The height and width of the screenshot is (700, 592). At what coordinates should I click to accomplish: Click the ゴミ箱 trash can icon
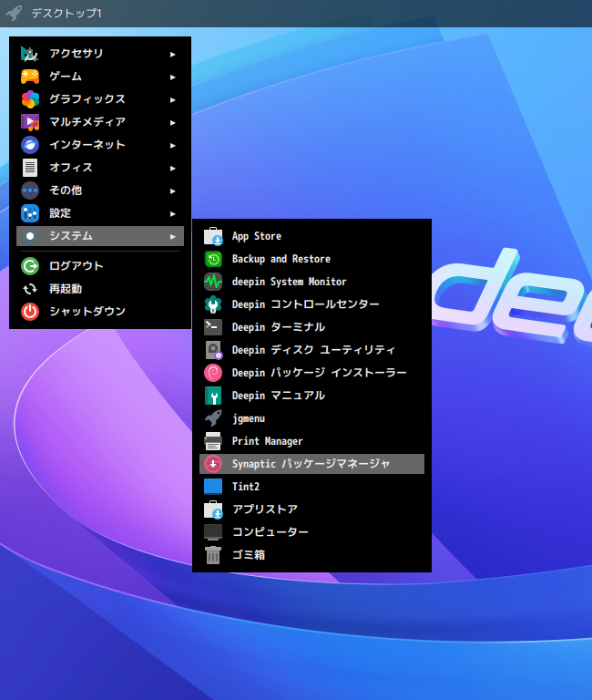coord(213,555)
